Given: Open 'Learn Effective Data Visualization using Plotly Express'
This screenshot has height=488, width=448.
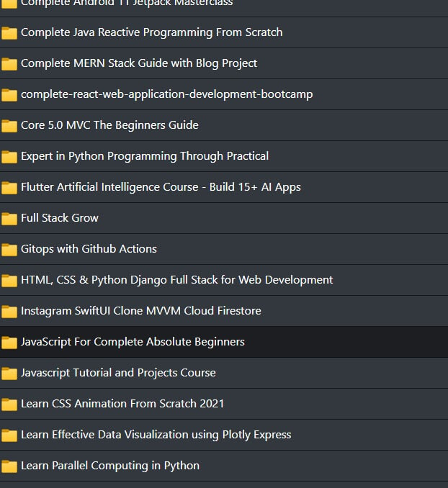Looking at the screenshot, I should click(x=156, y=435).
